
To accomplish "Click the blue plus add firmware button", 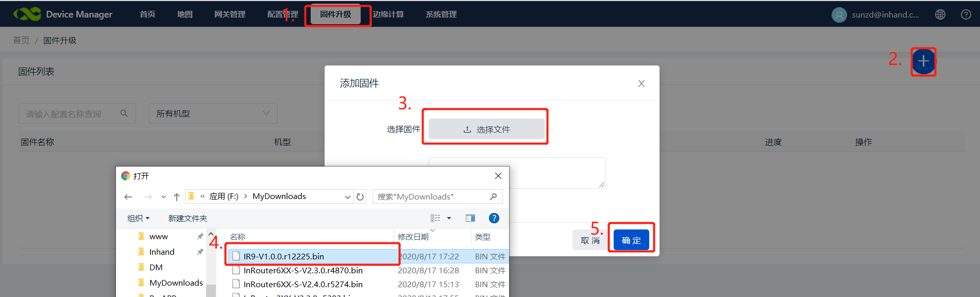I will pyautogui.click(x=923, y=61).
